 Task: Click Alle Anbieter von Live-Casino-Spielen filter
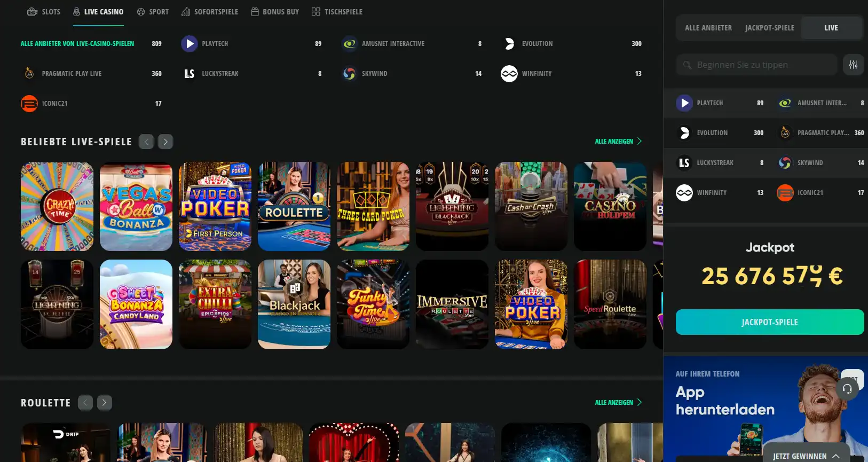(77, 44)
